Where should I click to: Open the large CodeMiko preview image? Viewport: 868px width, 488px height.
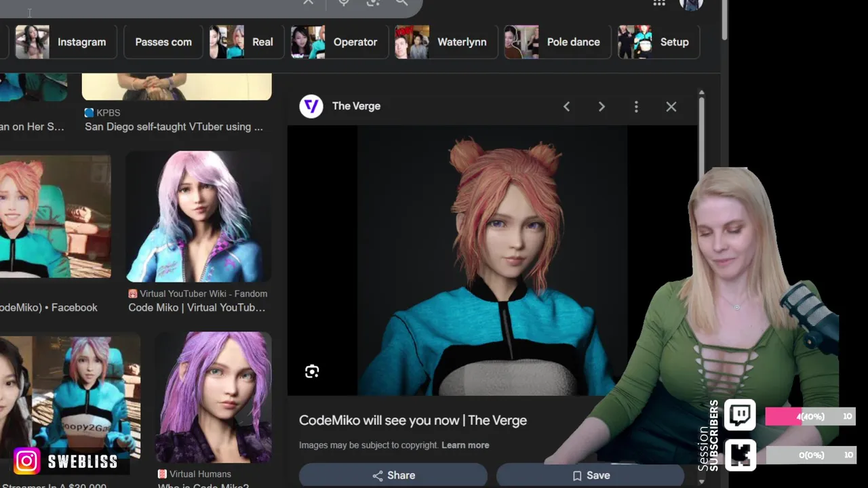click(492, 260)
